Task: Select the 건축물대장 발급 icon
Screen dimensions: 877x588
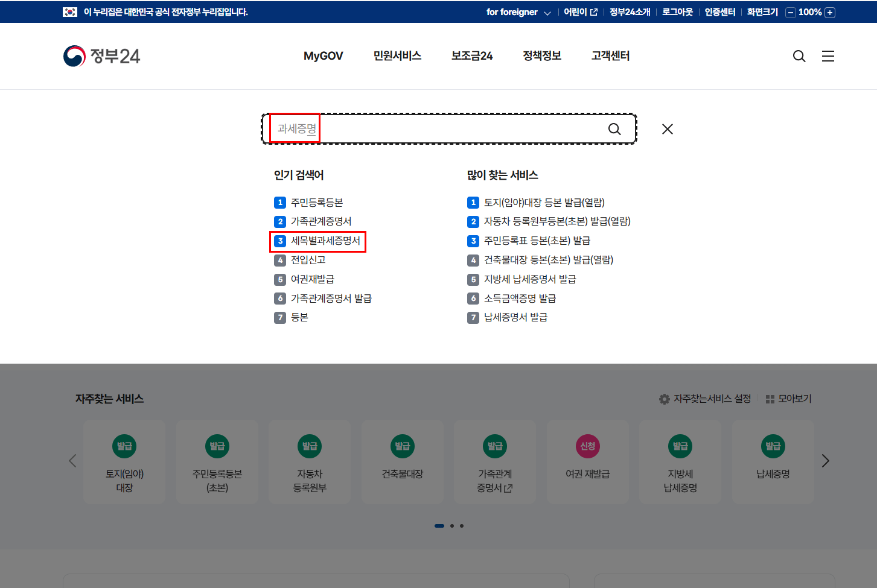Action: [x=403, y=461]
